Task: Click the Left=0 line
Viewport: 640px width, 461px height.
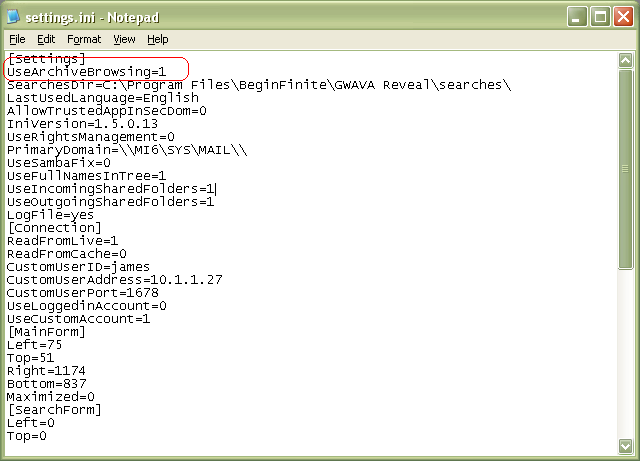Action: pyautogui.click(x=31, y=423)
